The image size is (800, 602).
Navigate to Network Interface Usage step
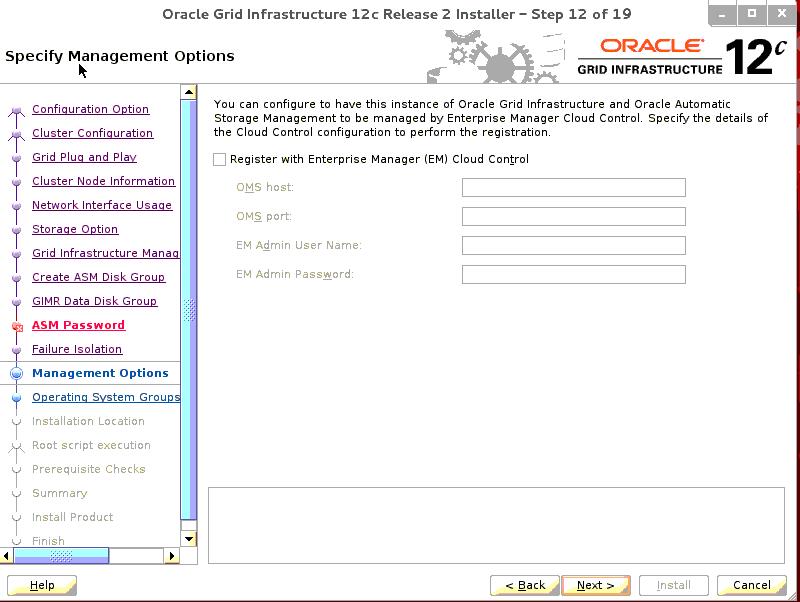click(102, 205)
